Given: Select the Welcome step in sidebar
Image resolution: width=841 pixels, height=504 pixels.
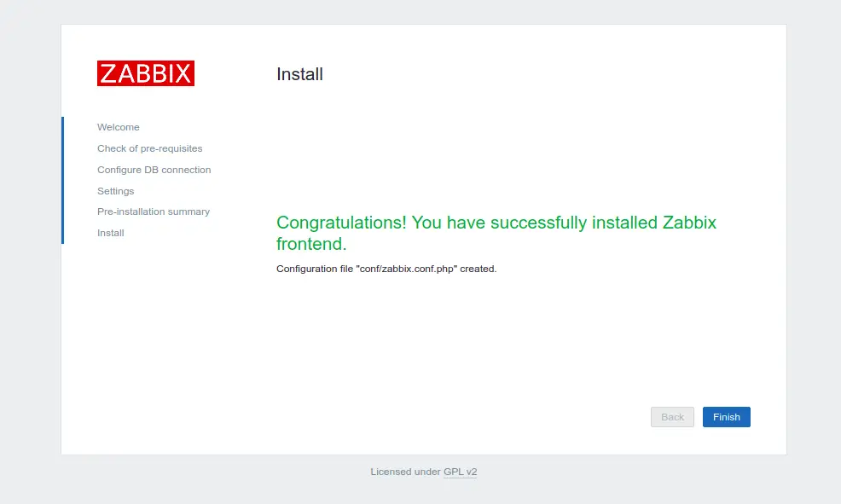Looking at the screenshot, I should [119, 127].
